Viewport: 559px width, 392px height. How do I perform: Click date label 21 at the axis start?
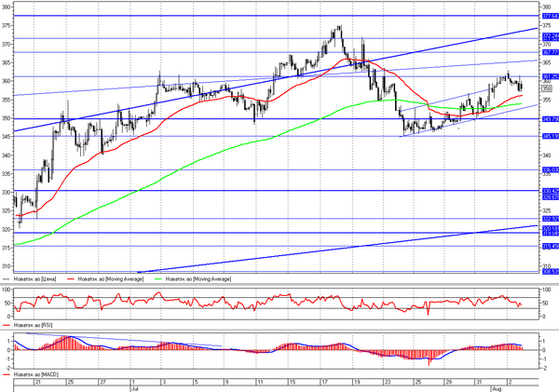pyautogui.click(x=38, y=382)
